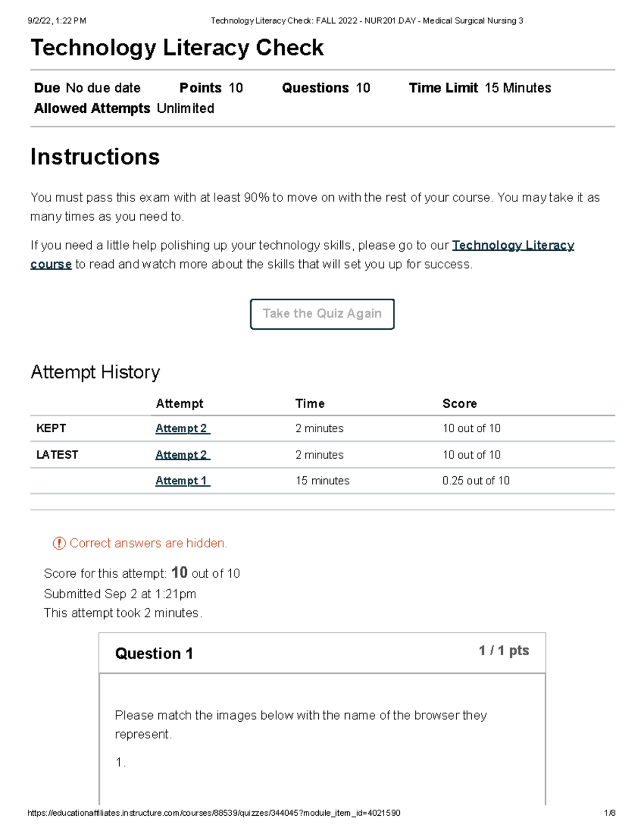Screen dimensions: 644x834
Task: View details of 'Attempt 1'
Action: (x=181, y=481)
